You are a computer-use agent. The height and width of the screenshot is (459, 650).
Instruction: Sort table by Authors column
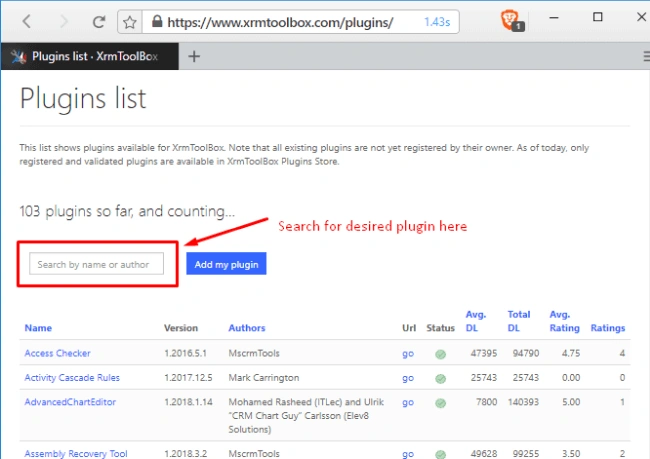(247, 328)
